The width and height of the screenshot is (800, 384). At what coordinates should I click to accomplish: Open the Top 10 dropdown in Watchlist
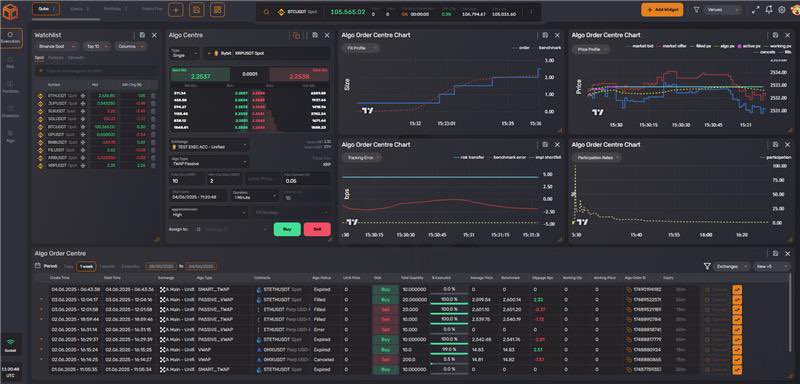(96, 46)
